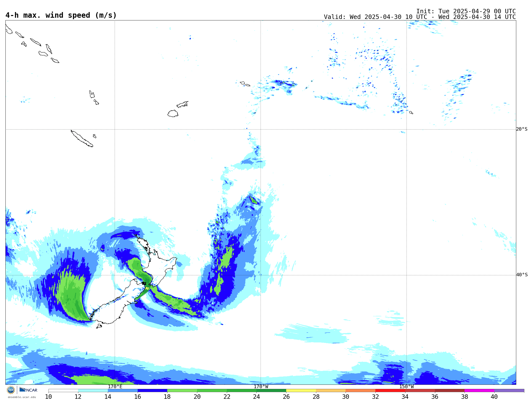Viewport: 532px width, 400px height.
Task: Click the 170°E longitude label
Action: tap(115, 386)
